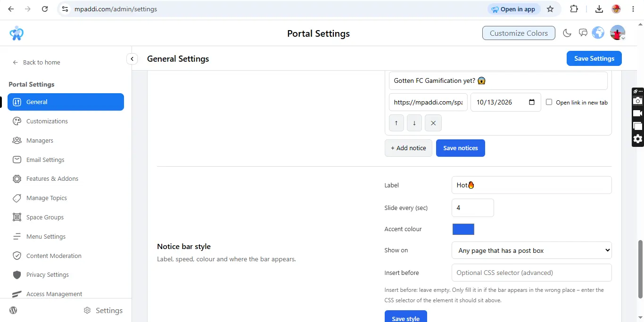This screenshot has height=322, width=644.
Task: Click the Save Settings button
Action: point(594,58)
